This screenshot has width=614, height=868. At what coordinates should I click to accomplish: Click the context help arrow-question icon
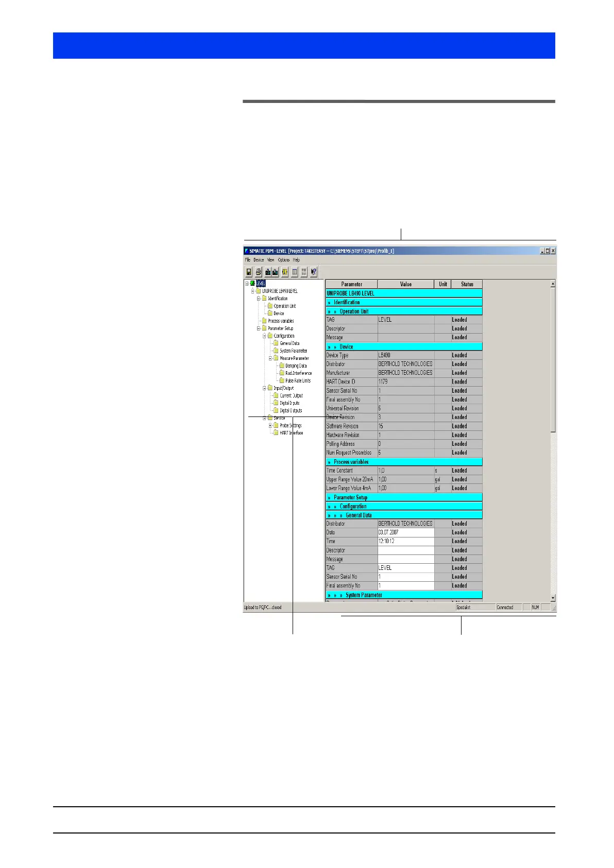(313, 272)
